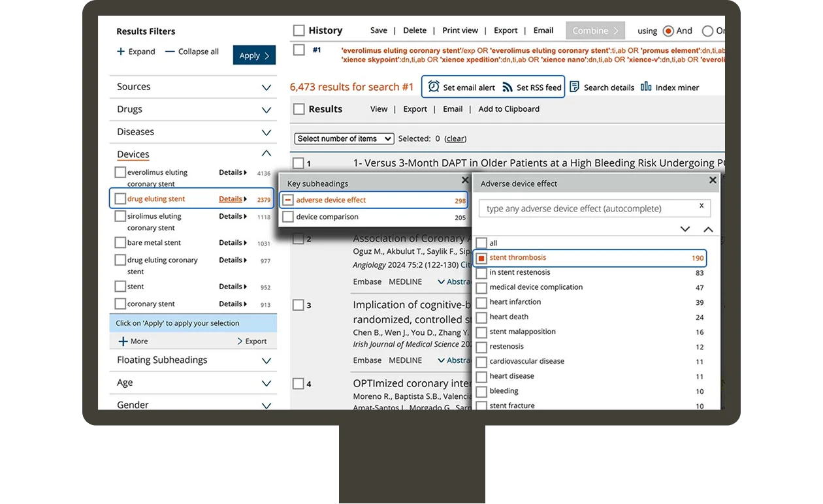Image resolution: width=823 pixels, height=504 pixels.
Task: Check the heart infarction checkbox
Action: tap(481, 303)
